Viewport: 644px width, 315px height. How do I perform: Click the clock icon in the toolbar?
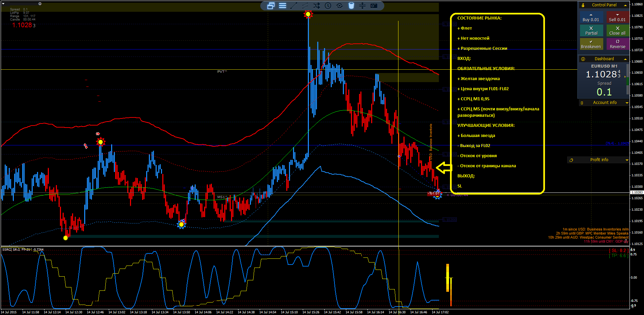328,6
